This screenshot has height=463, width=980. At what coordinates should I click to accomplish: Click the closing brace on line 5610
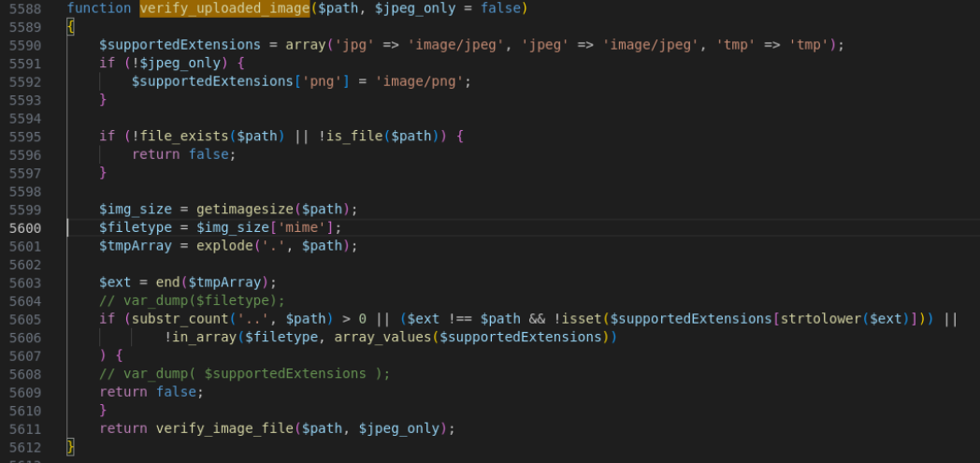pyautogui.click(x=103, y=411)
